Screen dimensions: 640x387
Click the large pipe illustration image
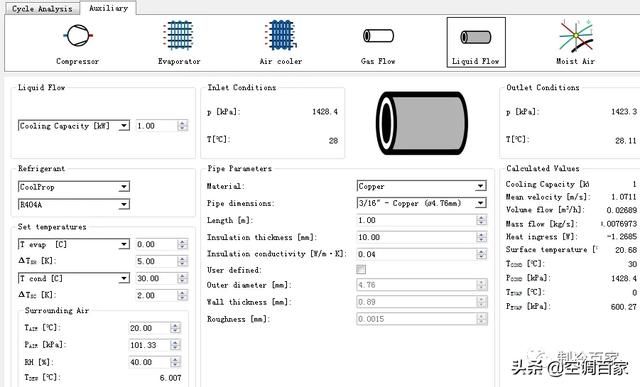[422, 123]
